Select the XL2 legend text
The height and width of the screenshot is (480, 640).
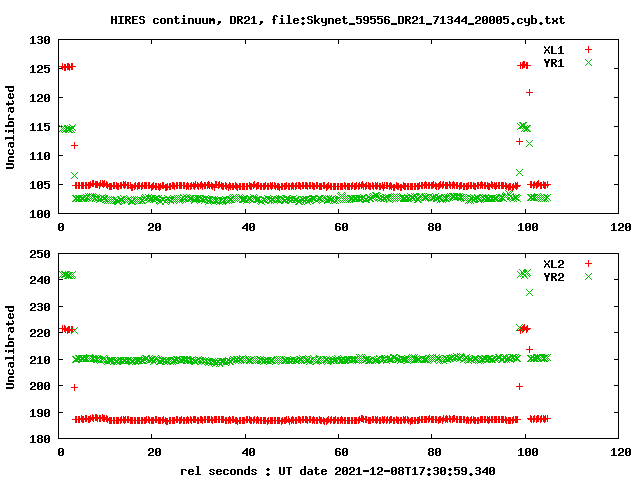pyautogui.click(x=553, y=263)
